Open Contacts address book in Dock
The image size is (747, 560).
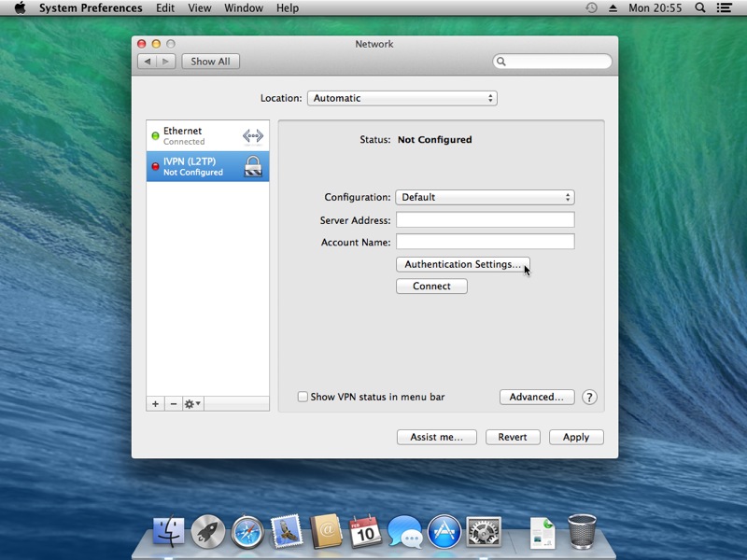[326, 531]
